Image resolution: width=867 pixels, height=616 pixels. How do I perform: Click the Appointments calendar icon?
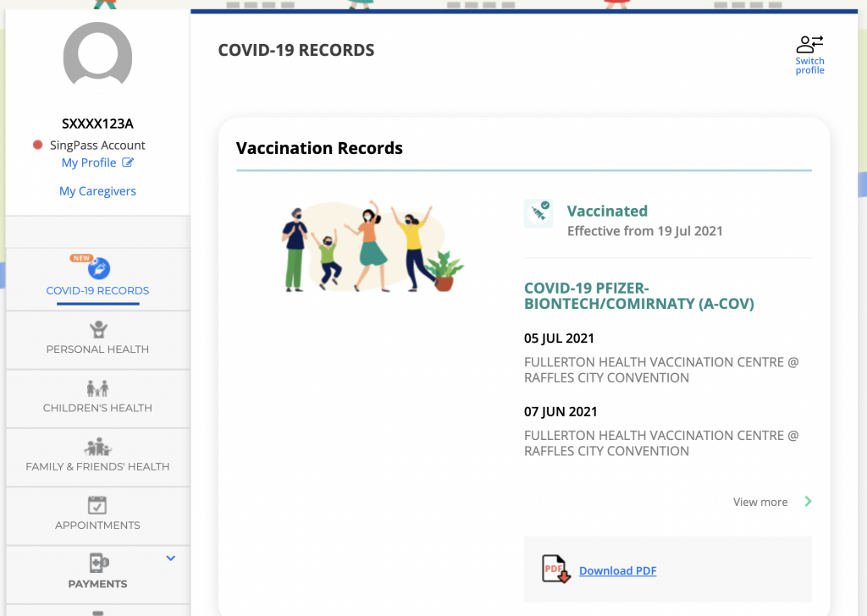[x=98, y=505]
